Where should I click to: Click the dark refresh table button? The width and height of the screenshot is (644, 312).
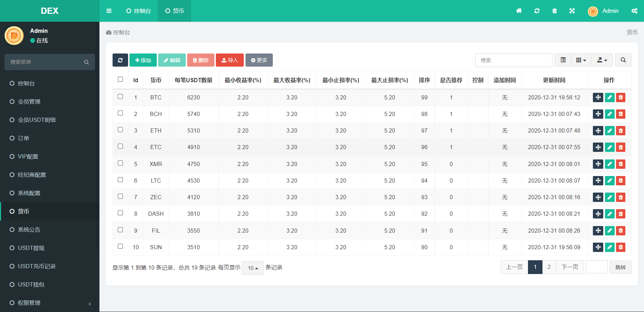click(x=120, y=60)
